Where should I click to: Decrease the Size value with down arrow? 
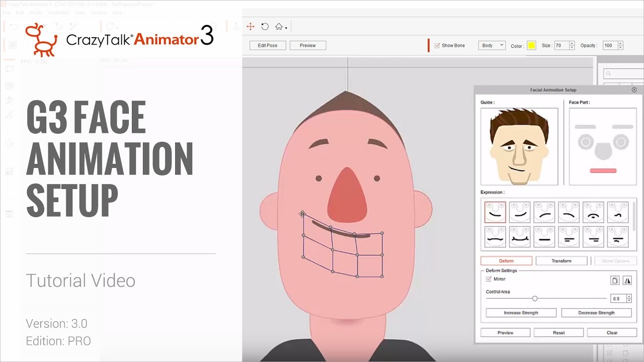point(572,48)
